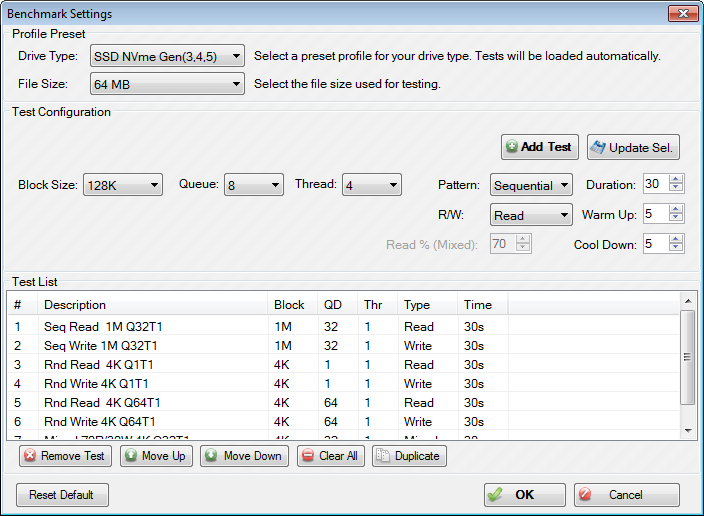Click the test list scrollbar down arrow

688,431
